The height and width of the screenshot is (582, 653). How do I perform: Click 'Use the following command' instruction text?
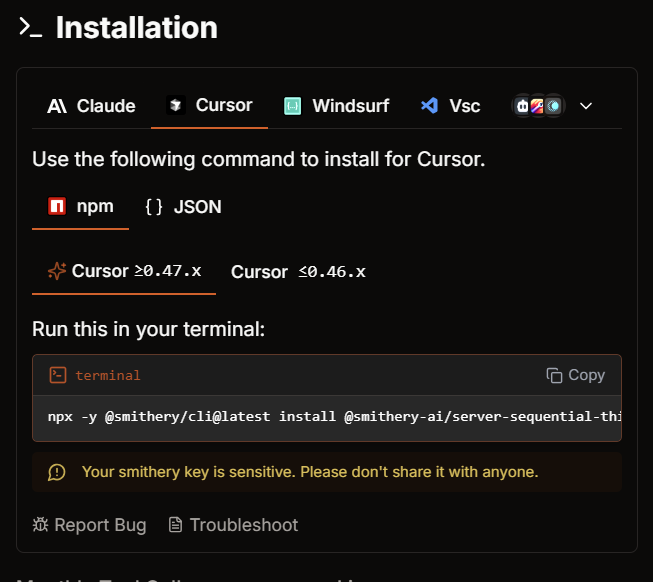tap(259, 159)
